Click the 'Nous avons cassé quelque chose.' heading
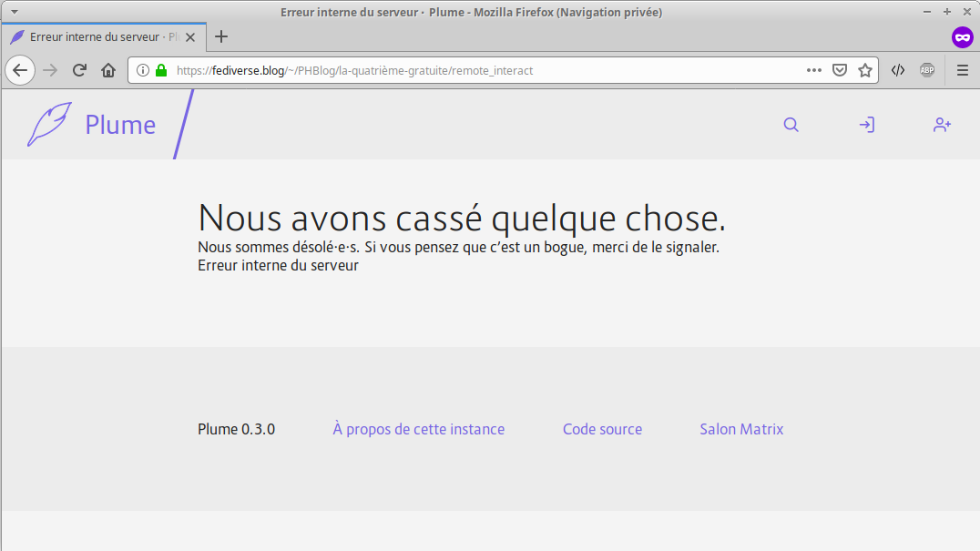 (462, 218)
